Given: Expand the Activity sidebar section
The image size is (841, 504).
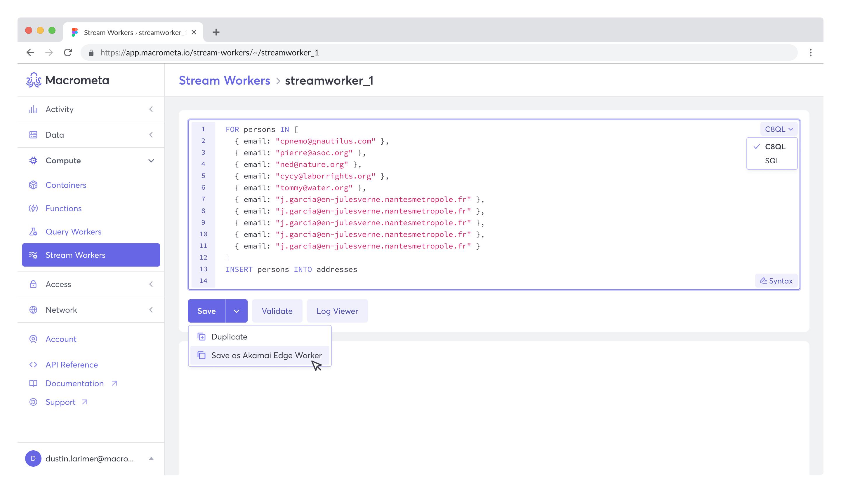Looking at the screenshot, I should pyautogui.click(x=151, y=109).
